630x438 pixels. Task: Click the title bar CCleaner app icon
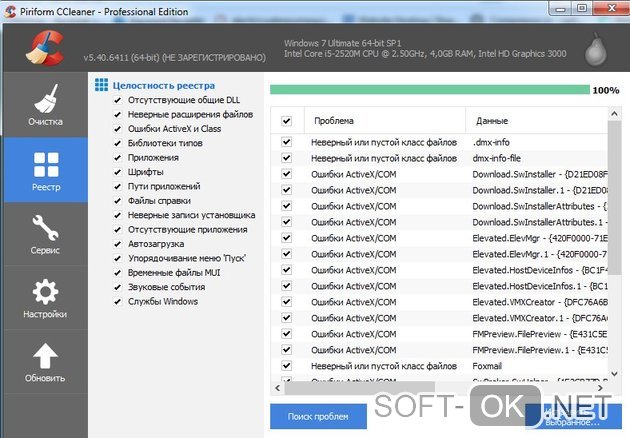click(10, 11)
